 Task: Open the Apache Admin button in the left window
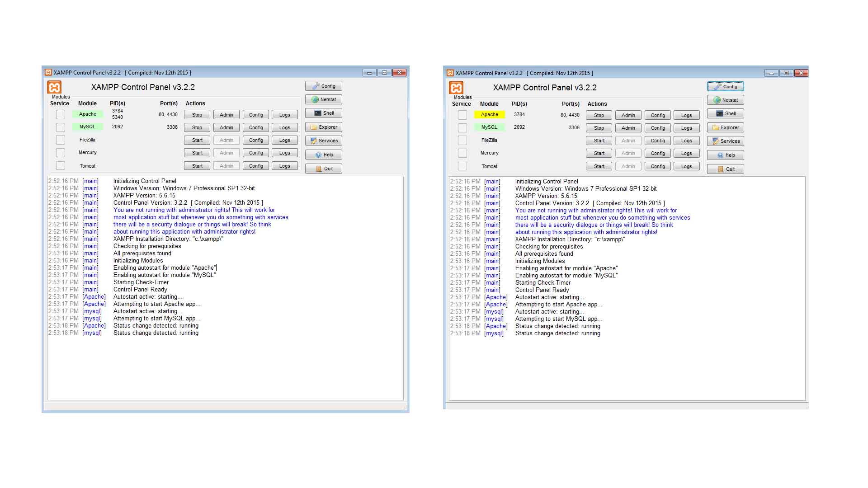coord(226,115)
